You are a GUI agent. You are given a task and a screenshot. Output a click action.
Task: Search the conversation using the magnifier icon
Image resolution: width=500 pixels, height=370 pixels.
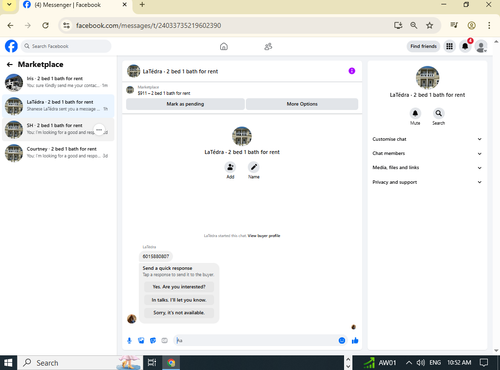(x=439, y=113)
